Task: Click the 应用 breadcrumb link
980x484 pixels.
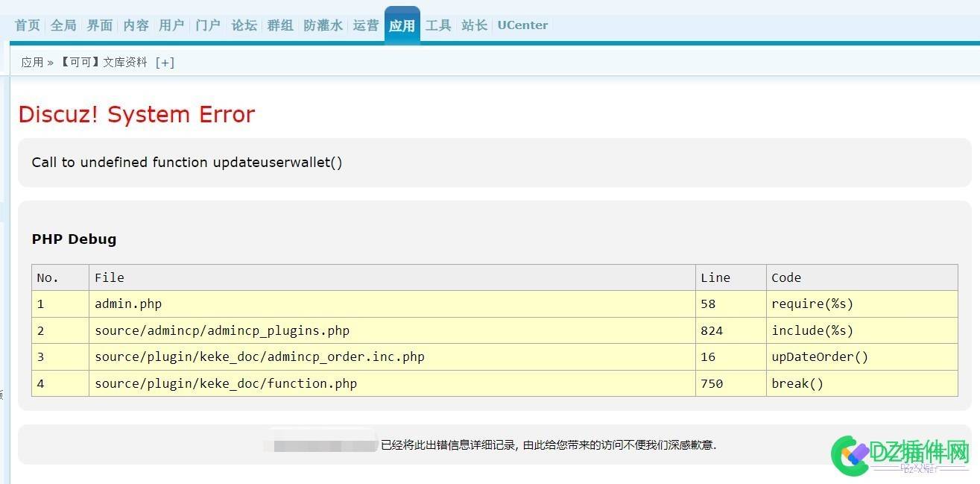Action: 32,63
